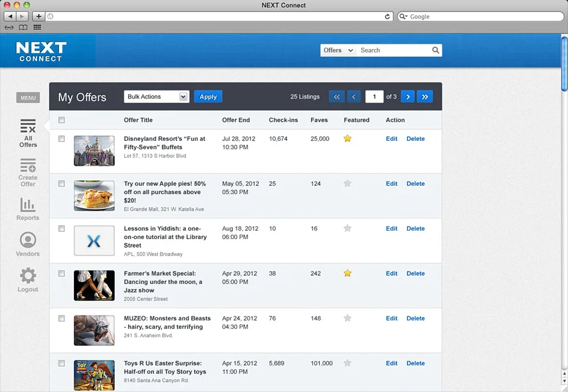Go to first page with double-left arrows

click(x=337, y=96)
